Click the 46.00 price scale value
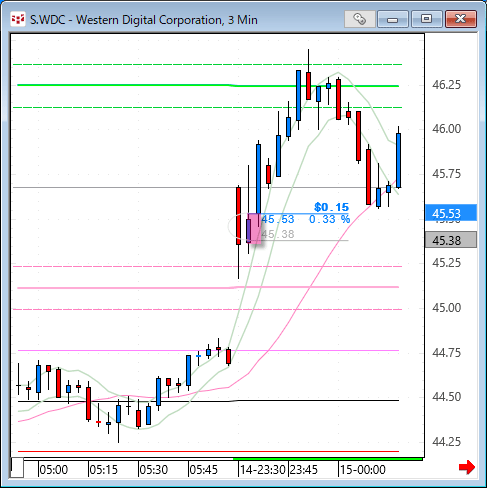 click(x=446, y=129)
